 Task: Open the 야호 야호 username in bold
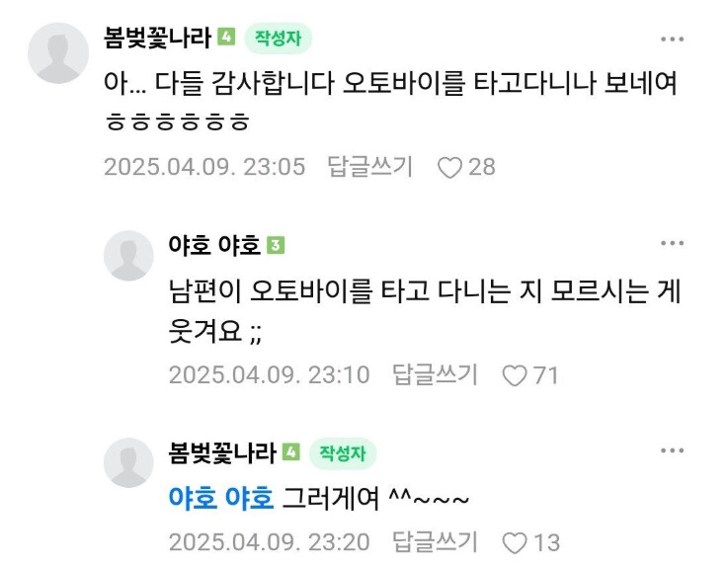click(214, 245)
